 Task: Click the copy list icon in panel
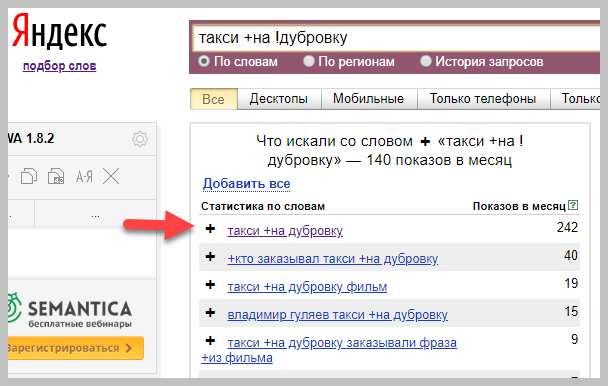click(x=29, y=176)
